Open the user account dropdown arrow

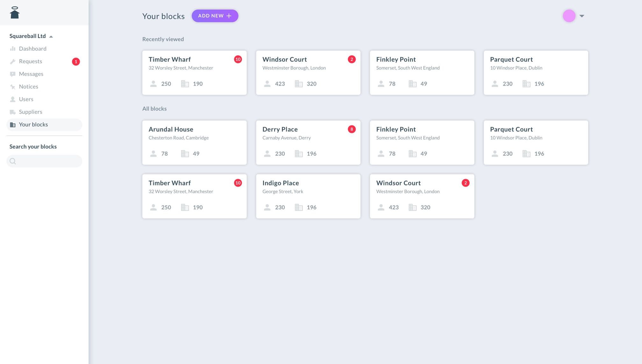pyautogui.click(x=582, y=16)
